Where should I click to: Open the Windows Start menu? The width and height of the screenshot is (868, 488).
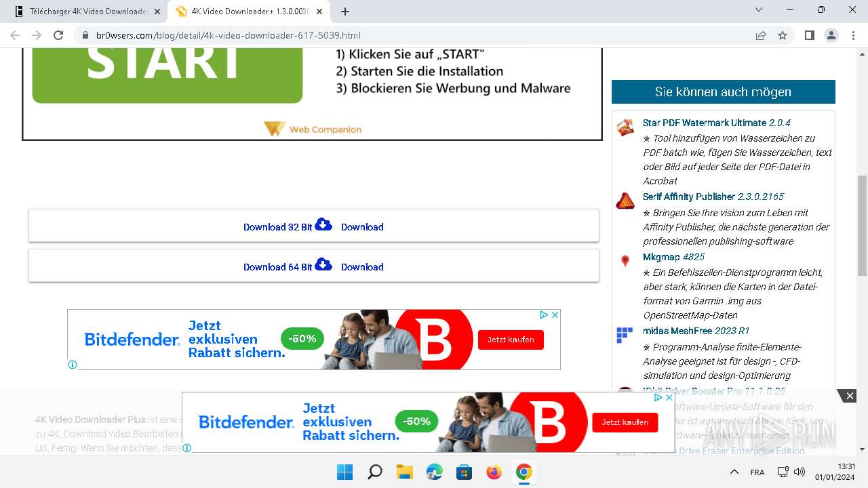pyautogui.click(x=345, y=472)
